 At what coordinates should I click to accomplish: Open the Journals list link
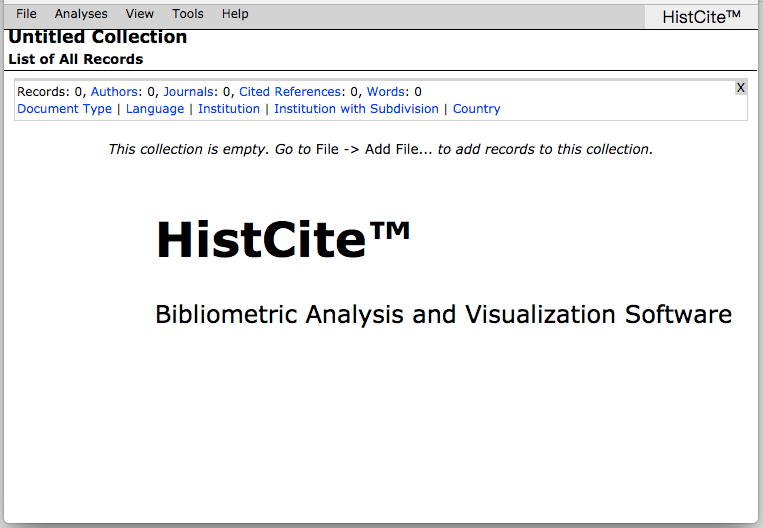[x=188, y=92]
